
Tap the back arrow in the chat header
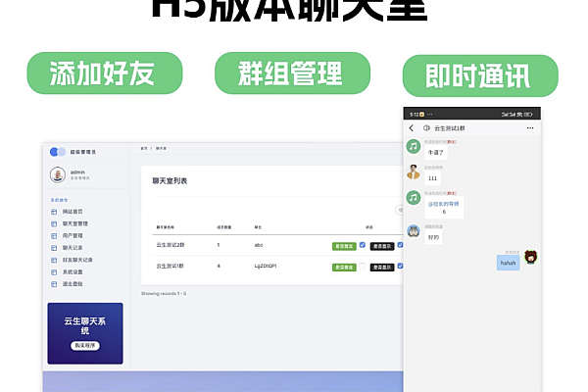coord(412,128)
